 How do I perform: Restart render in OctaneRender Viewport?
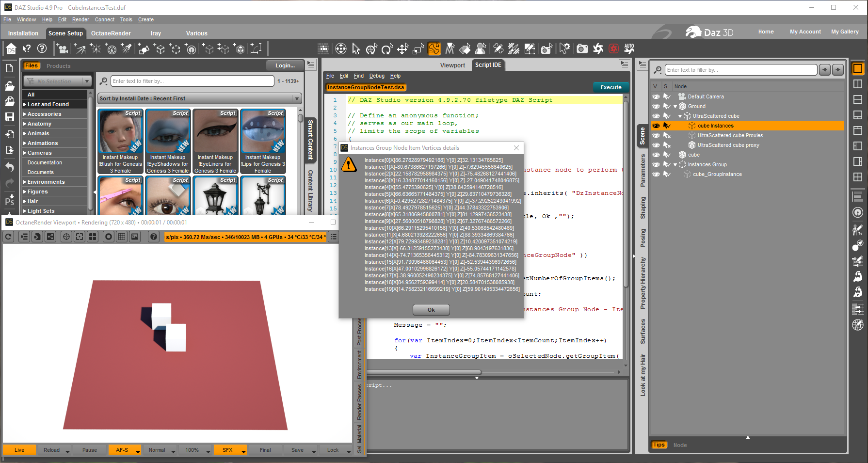pos(8,237)
